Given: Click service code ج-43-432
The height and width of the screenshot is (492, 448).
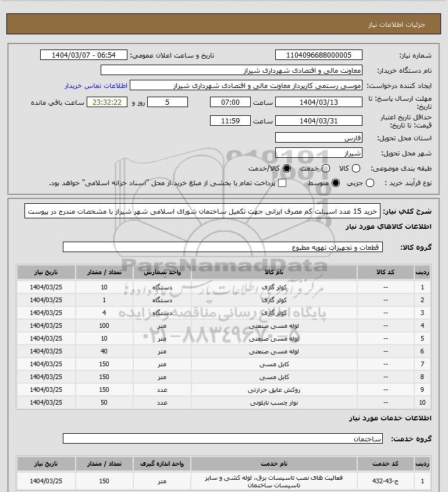Looking at the screenshot, I should [x=385, y=481].
